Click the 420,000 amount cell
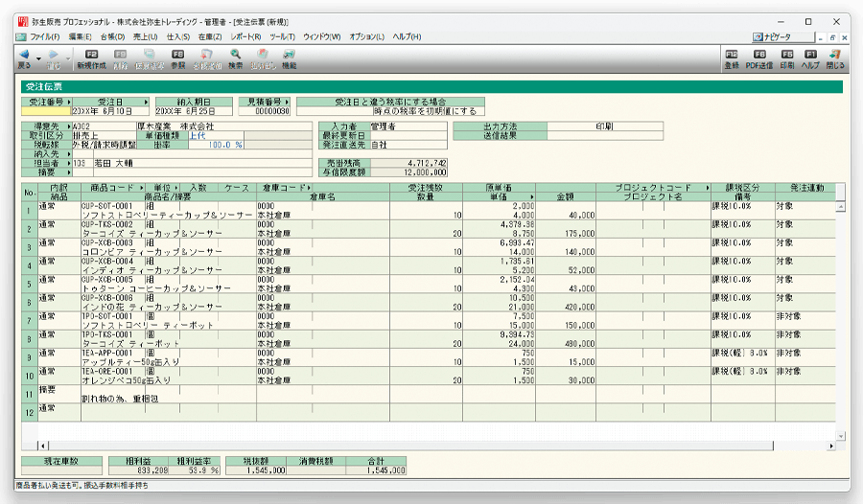Viewport: 863px width, 504px height. pyautogui.click(x=566, y=307)
